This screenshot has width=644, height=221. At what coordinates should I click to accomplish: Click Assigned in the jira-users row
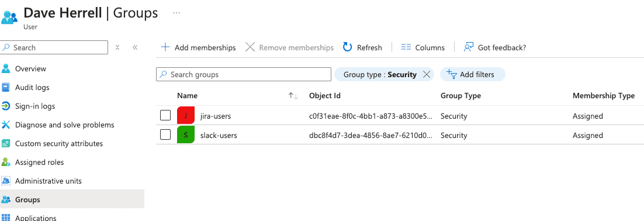coord(588,116)
